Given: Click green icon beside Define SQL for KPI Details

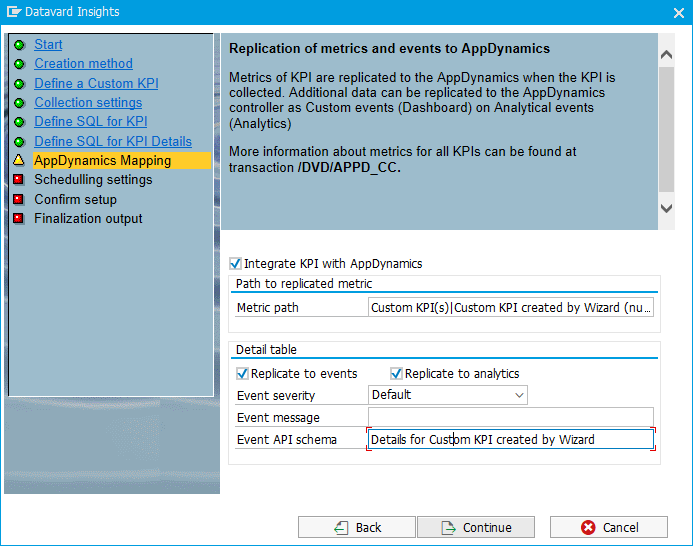Looking at the screenshot, I should pos(19,141).
